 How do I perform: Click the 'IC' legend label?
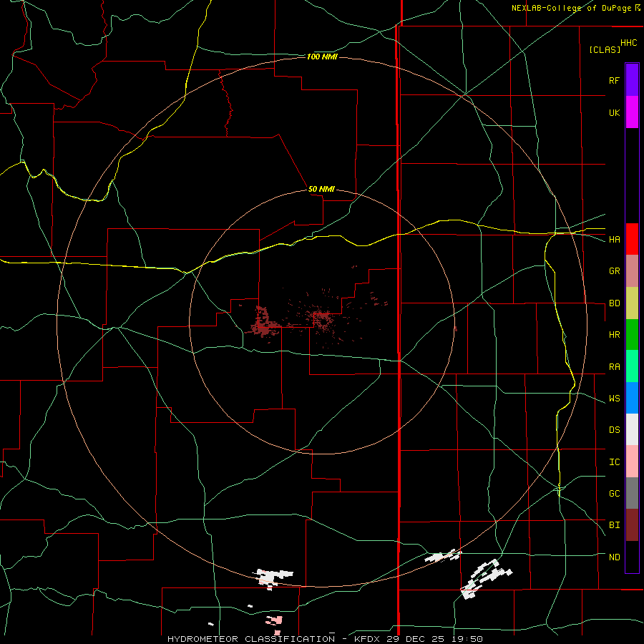pyautogui.click(x=614, y=462)
